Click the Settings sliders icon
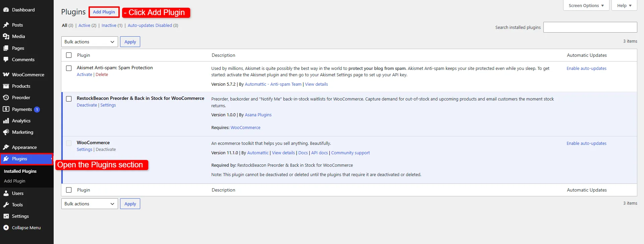Screen dimensions: 644x244 6,216
